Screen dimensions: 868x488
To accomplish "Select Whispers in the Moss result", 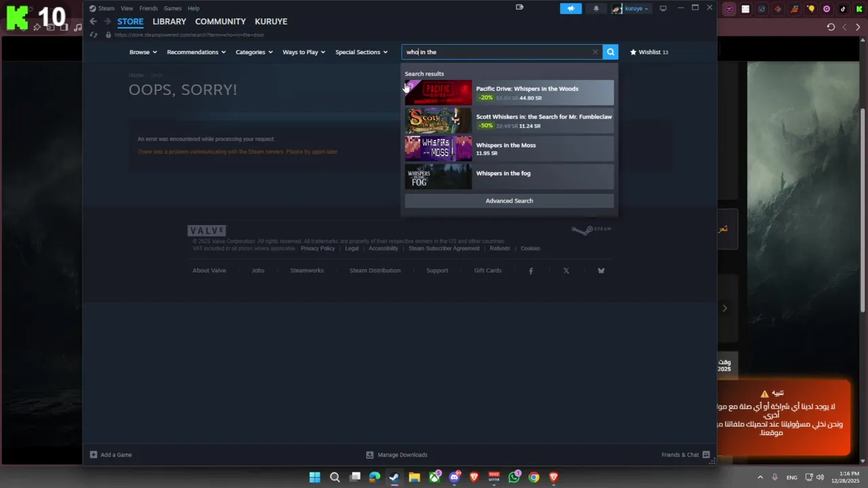I will tap(509, 148).
